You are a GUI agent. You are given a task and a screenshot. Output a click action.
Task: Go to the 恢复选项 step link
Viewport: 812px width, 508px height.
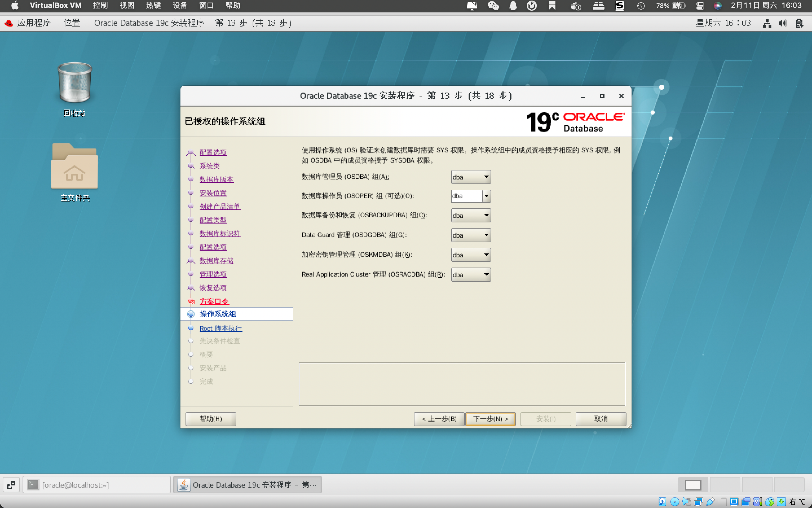tap(213, 288)
